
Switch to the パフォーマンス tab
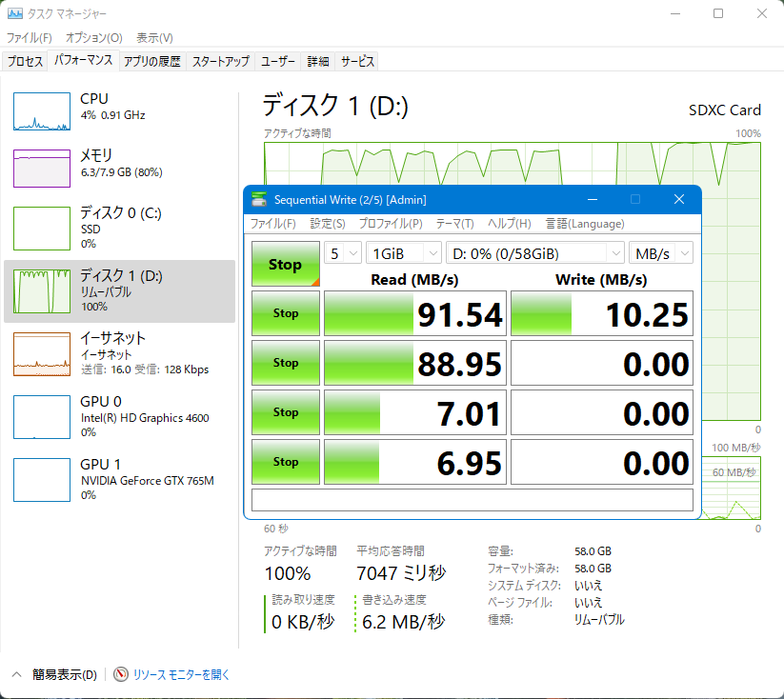click(84, 61)
